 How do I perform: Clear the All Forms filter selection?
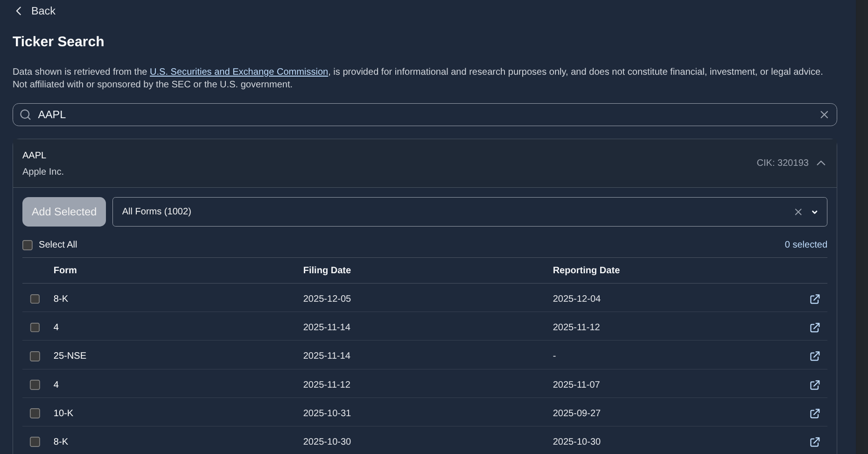798,212
